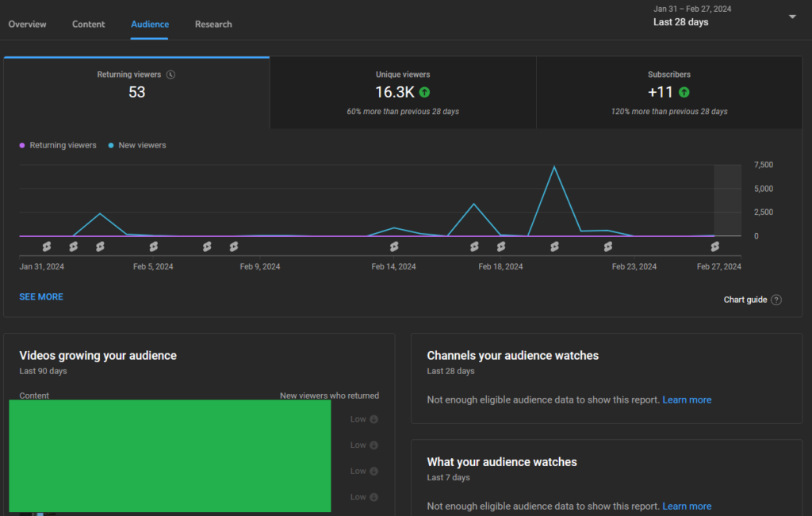This screenshot has width=812, height=516.
Task: Select the Subscribers metric card
Action: (669, 92)
